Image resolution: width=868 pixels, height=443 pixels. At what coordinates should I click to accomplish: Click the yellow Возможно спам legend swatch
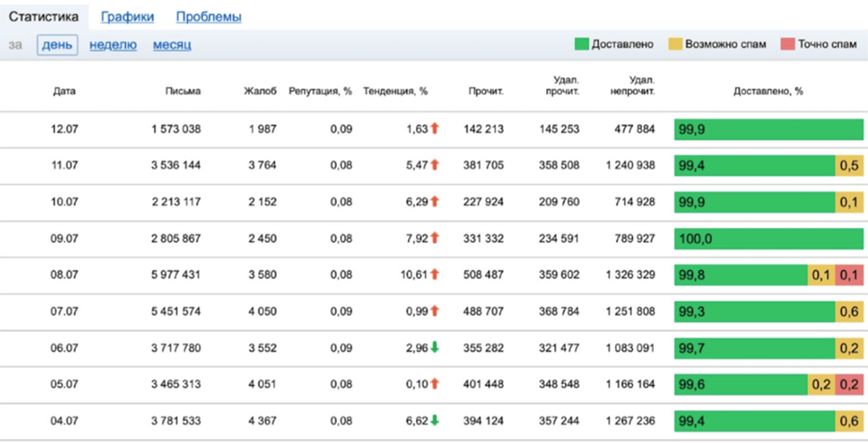pyautogui.click(x=674, y=44)
